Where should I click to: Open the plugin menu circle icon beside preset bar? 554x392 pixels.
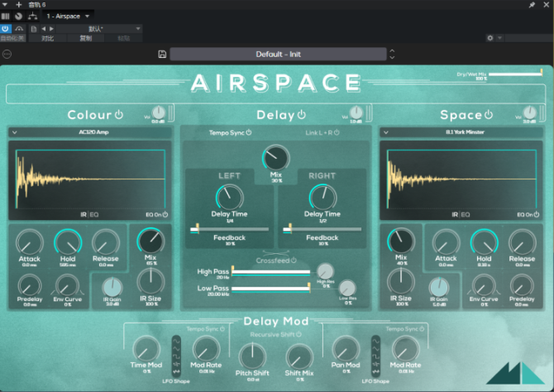[x=7, y=55]
